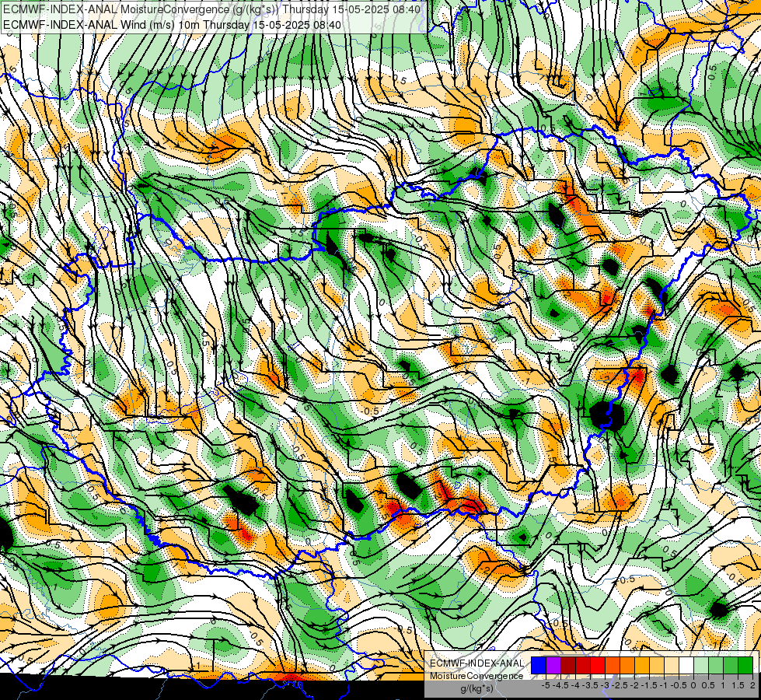761x700 pixels.
Task: Click the MoistureConvergence label in the legend
Action: (x=476, y=676)
